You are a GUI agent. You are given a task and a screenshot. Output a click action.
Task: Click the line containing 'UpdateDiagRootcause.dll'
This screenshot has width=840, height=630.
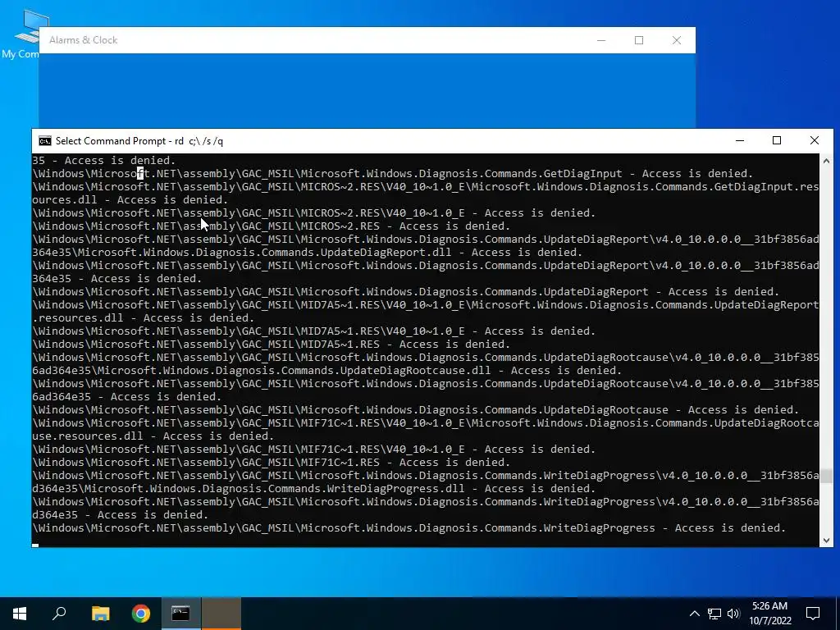326,370
